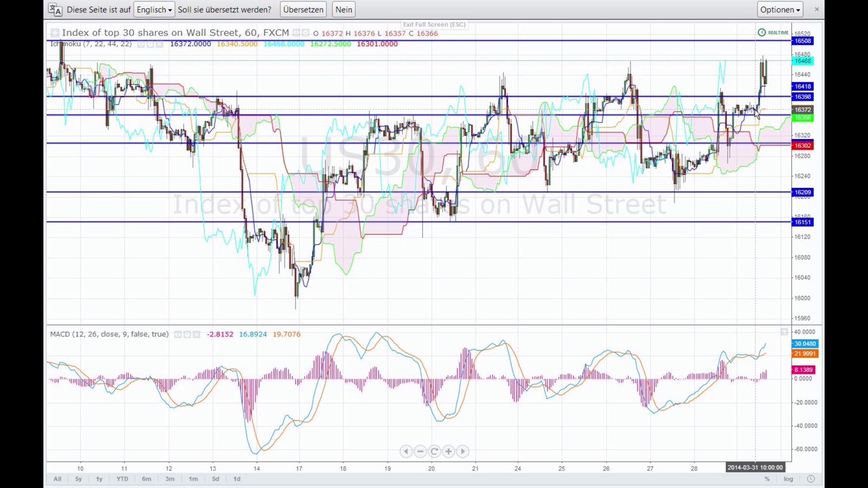Select the 6m time range tab

(x=146, y=479)
